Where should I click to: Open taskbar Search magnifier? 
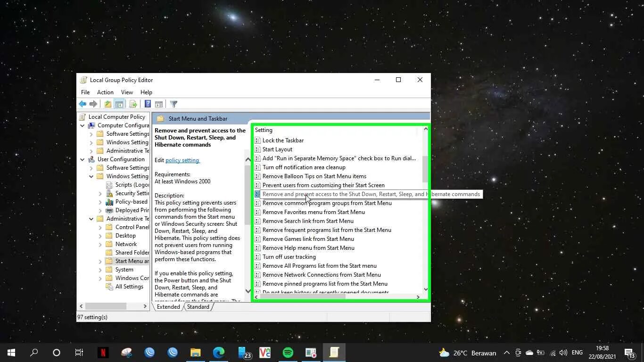[x=34, y=352]
